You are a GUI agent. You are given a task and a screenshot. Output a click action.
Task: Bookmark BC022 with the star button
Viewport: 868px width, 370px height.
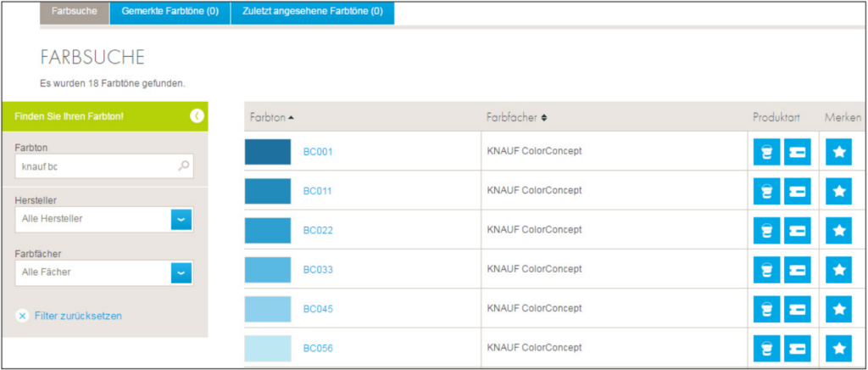pos(838,230)
